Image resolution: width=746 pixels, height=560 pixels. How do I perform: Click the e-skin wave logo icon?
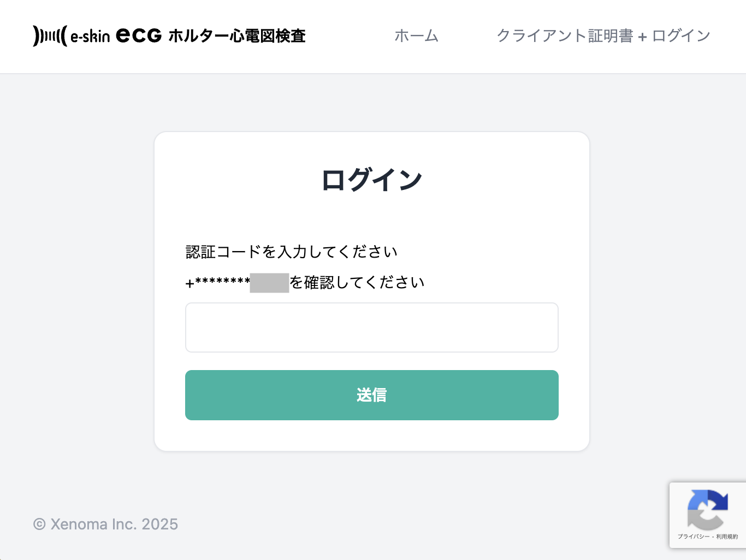(x=50, y=36)
